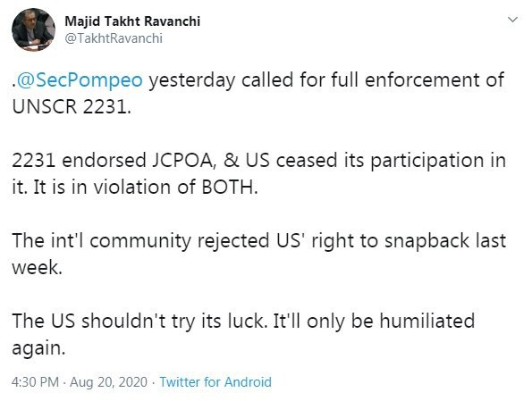
Task: Click the Aug 20, 2020 date
Action: (x=108, y=382)
